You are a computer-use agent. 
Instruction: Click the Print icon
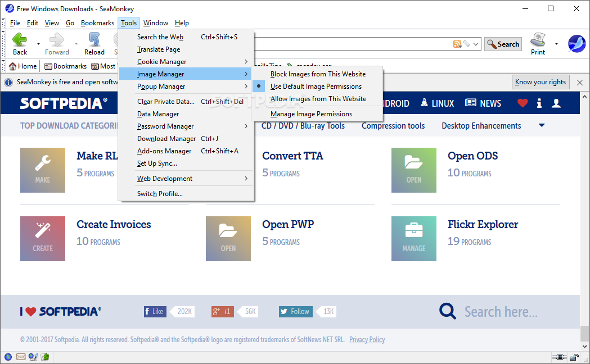[x=538, y=39]
